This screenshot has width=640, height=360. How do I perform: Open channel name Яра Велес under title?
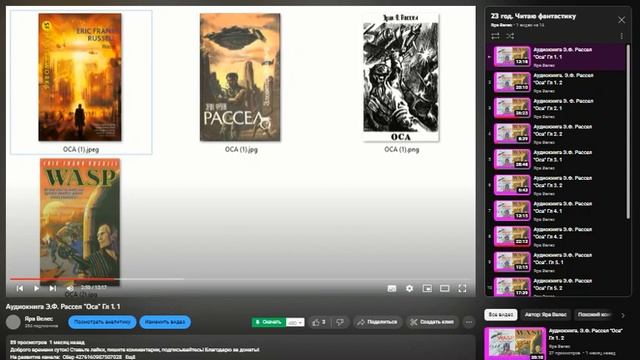click(39, 318)
